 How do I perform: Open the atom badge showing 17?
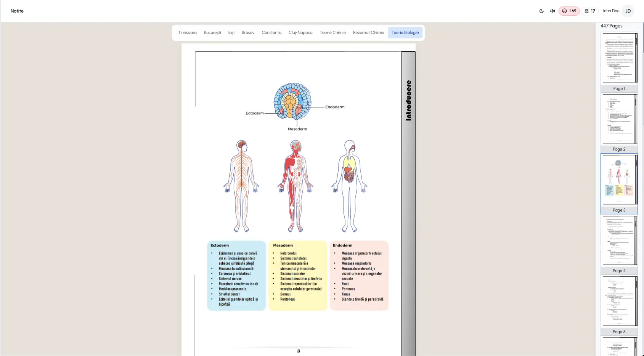tap(590, 11)
